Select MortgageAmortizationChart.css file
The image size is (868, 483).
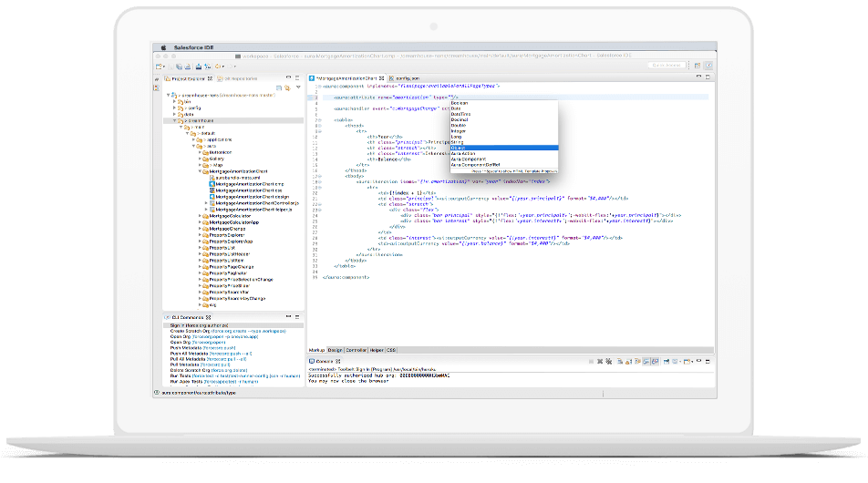246,190
